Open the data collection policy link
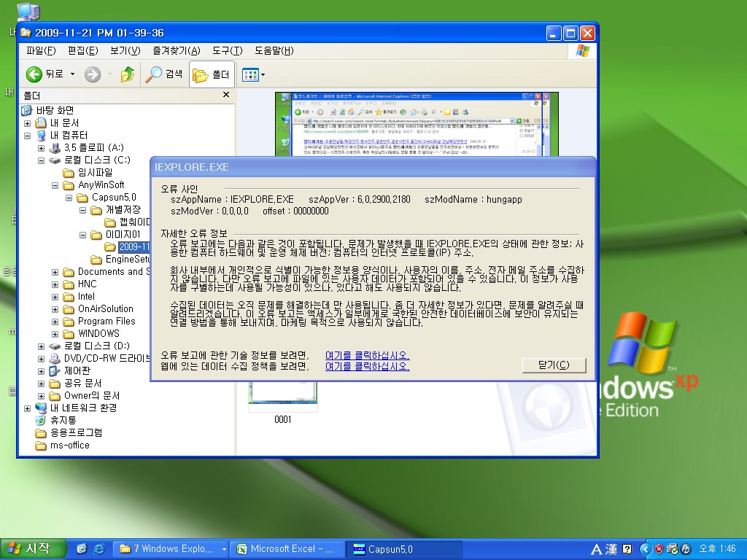Screen dimensions: 747x560 367,366
